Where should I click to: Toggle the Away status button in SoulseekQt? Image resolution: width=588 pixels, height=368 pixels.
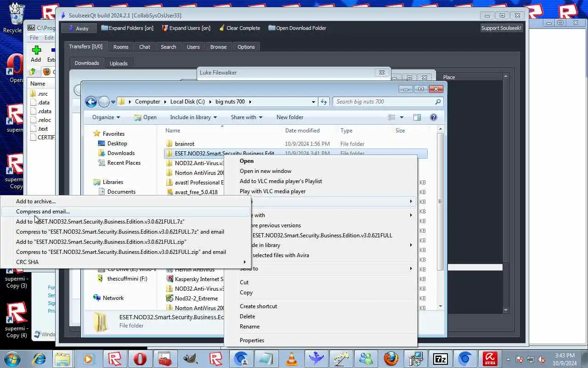tap(79, 28)
